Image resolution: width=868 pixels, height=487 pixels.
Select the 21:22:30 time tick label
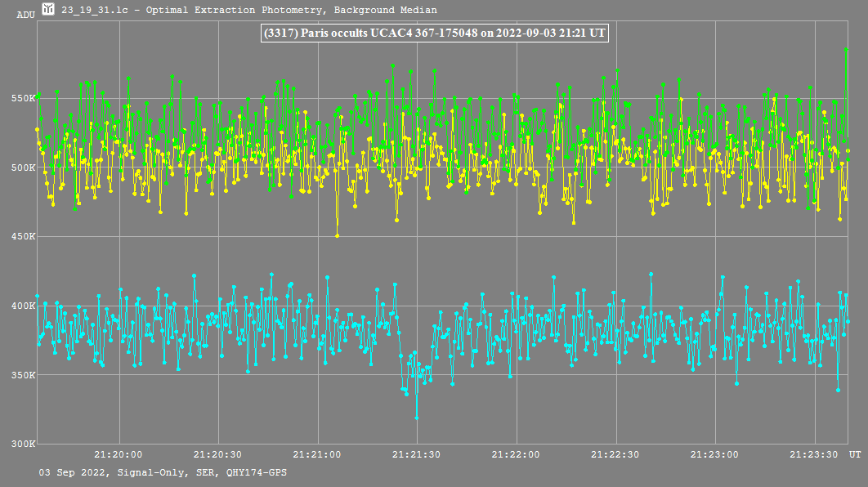pyautogui.click(x=615, y=454)
